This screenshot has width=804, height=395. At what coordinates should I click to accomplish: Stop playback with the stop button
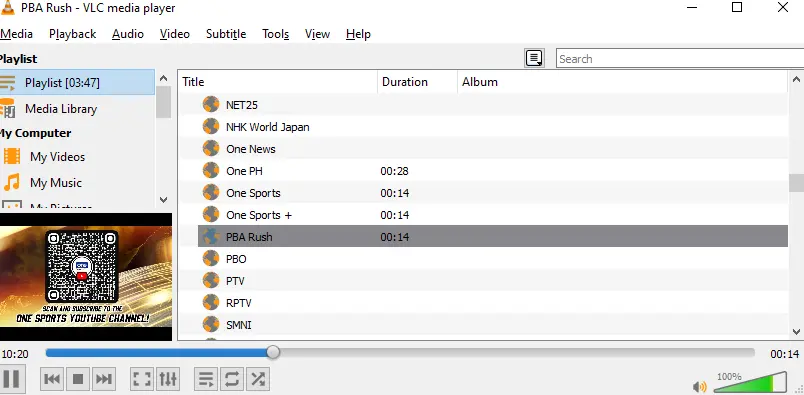pos(78,379)
